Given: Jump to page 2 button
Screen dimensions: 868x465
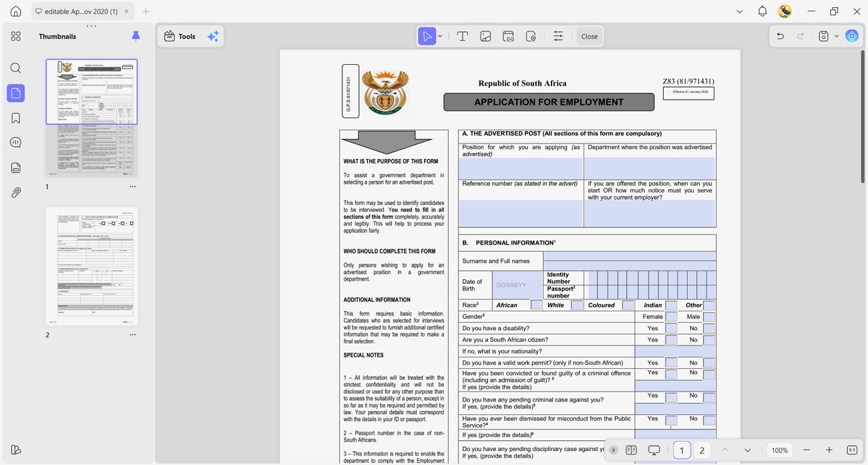Looking at the screenshot, I should pyautogui.click(x=702, y=450).
